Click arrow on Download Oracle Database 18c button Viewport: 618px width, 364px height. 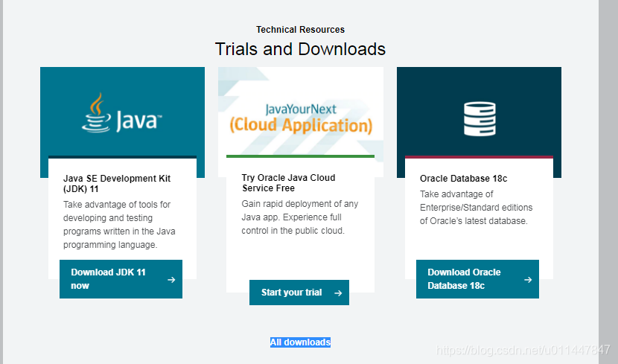(x=528, y=280)
